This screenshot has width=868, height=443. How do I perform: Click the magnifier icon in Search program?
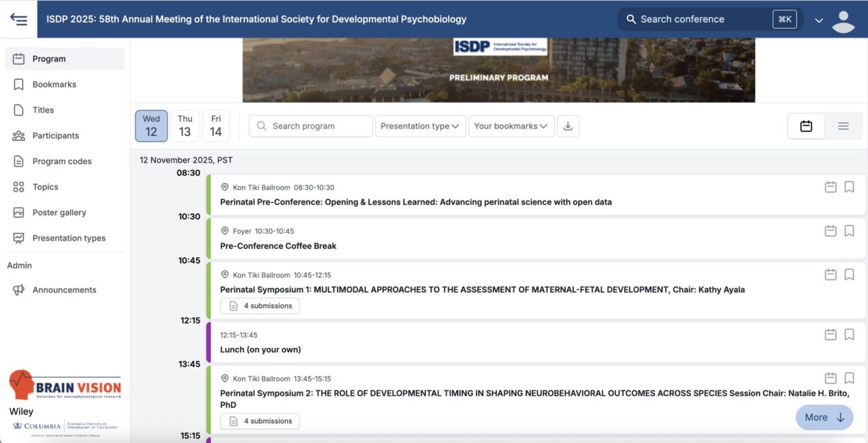tap(262, 126)
